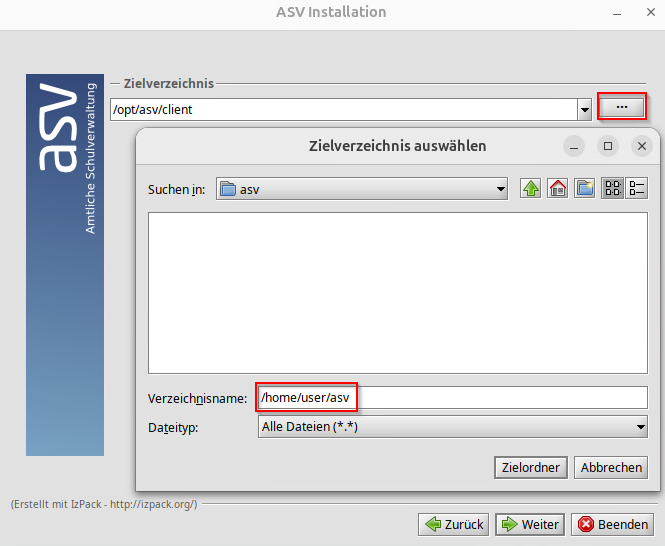Switch to details view
Screen dimensions: 665x546
637,189
